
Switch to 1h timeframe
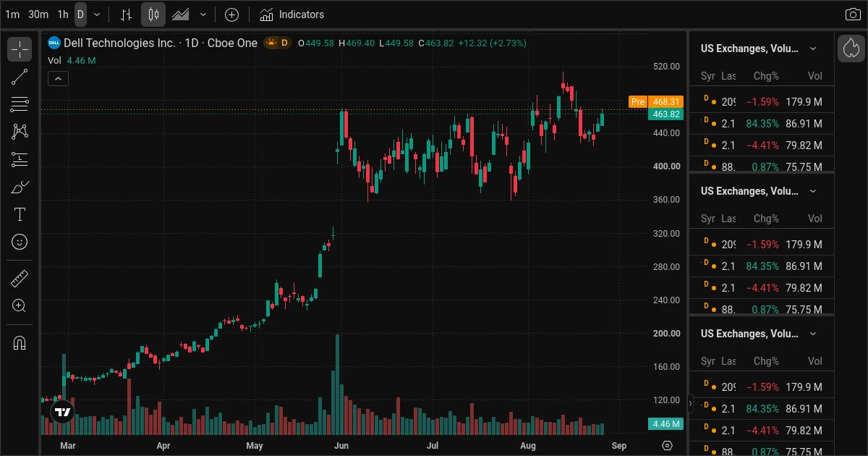[63, 14]
